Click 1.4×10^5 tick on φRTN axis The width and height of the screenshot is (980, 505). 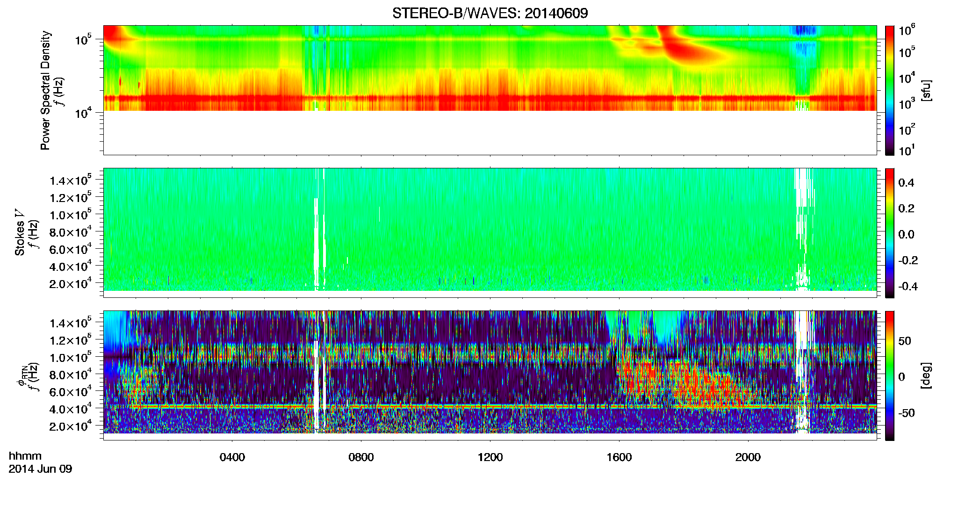tap(70, 323)
